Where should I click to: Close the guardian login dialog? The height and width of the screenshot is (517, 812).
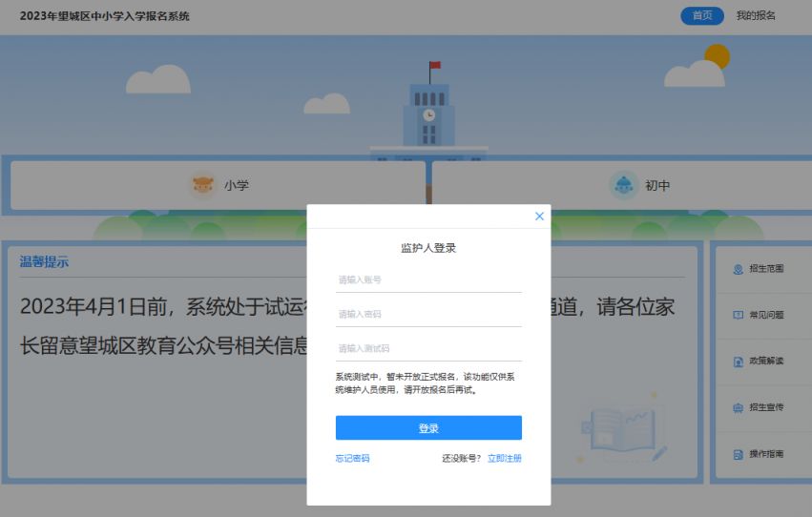click(x=539, y=217)
